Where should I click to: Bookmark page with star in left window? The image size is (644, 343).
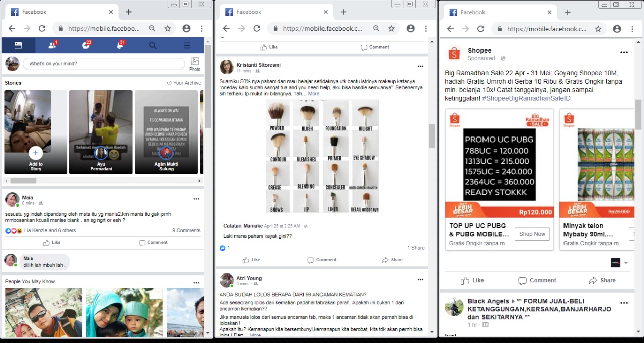pyautogui.click(x=168, y=29)
